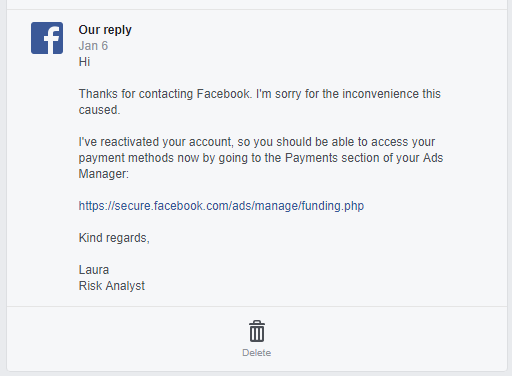Click the word "Manager:" in the message
The width and height of the screenshot is (512, 376).
pos(104,174)
